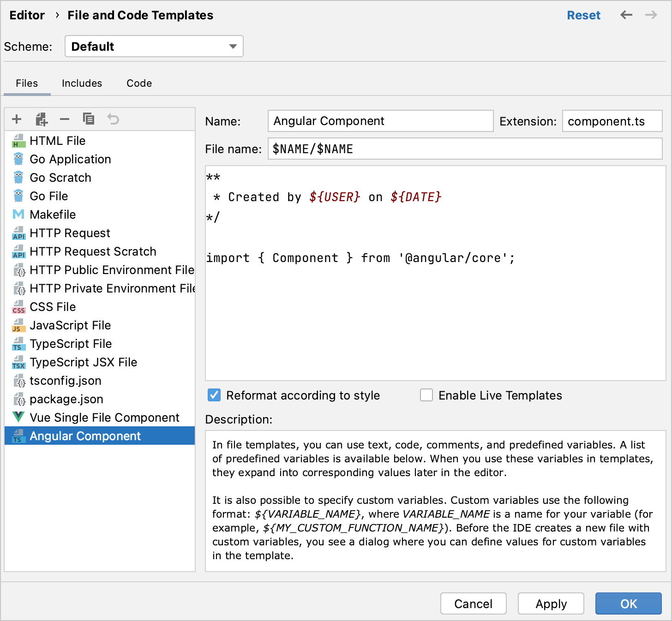Open the Files tab
This screenshot has width=672, height=621.
(27, 84)
